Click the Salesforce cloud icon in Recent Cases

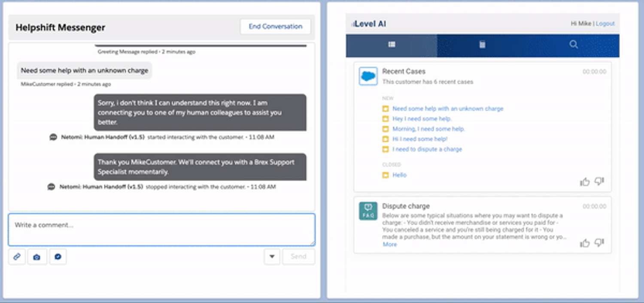pos(368,76)
